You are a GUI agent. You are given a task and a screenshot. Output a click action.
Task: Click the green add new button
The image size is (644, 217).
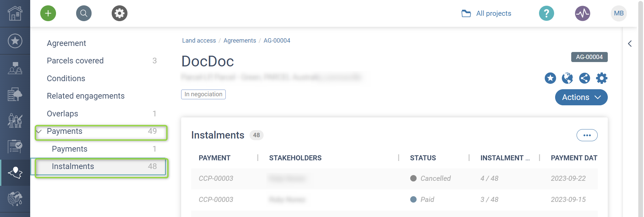(x=48, y=13)
